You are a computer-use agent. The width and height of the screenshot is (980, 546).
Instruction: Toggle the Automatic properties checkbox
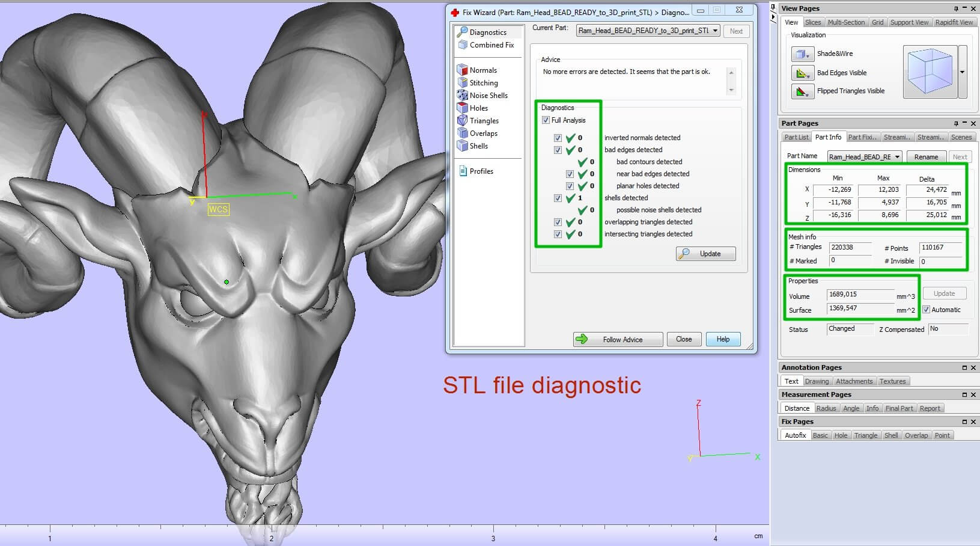coord(926,310)
